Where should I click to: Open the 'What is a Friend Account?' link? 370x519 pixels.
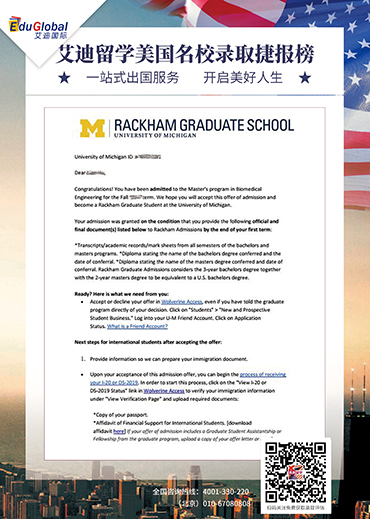(x=137, y=326)
